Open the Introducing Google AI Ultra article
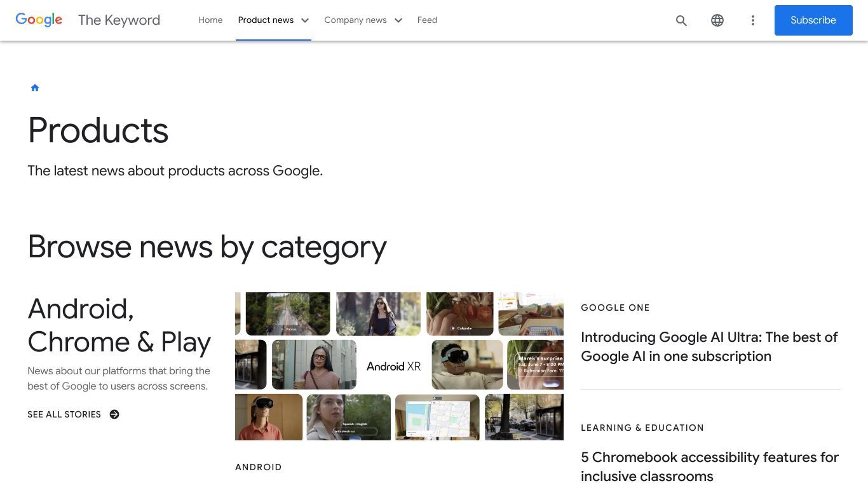This screenshot has width=868, height=488. click(709, 346)
